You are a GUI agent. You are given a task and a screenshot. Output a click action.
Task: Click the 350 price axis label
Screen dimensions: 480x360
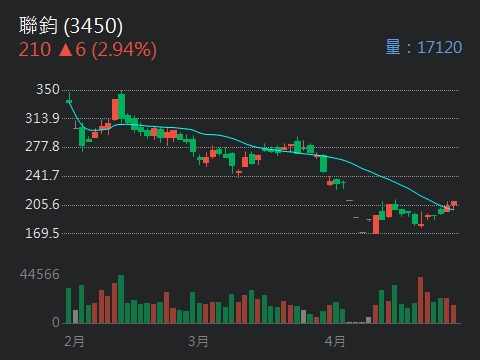48,89
